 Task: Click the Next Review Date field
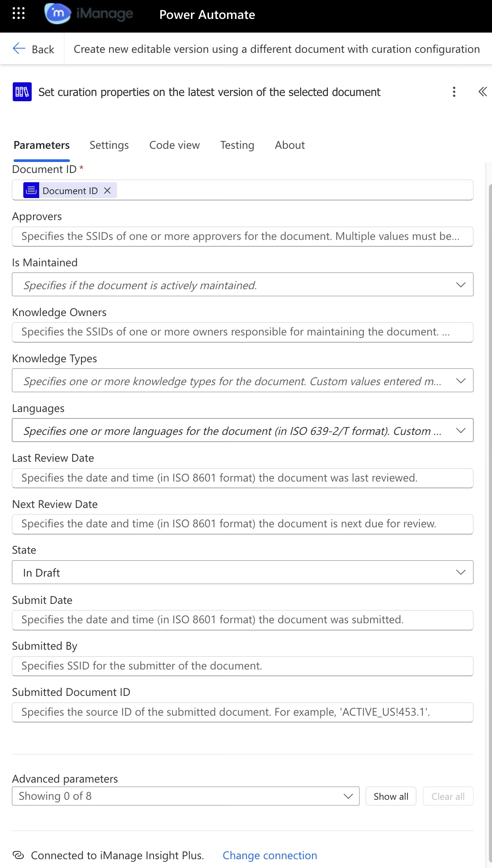point(242,524)
